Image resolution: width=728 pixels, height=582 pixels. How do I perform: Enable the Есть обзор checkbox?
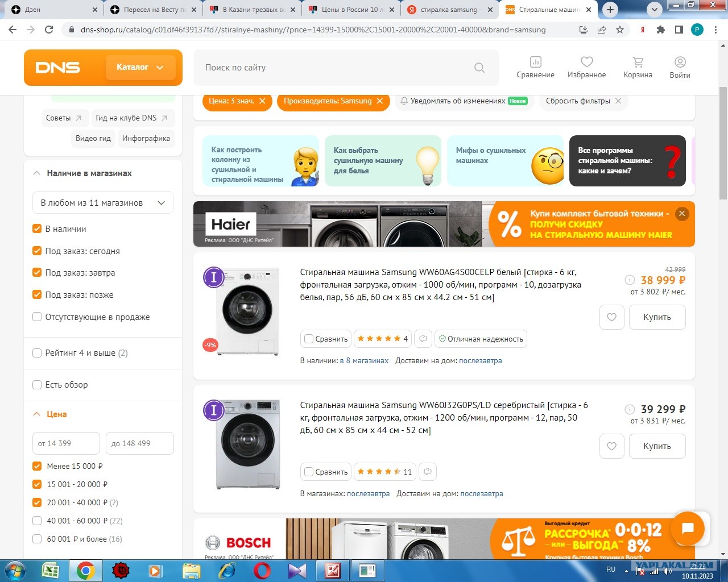(37, 385)
